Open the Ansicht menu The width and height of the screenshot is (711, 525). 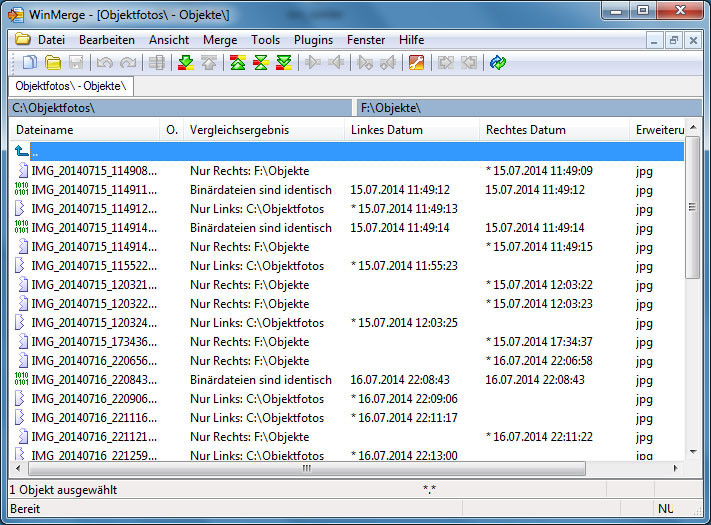tap(169, 40)
